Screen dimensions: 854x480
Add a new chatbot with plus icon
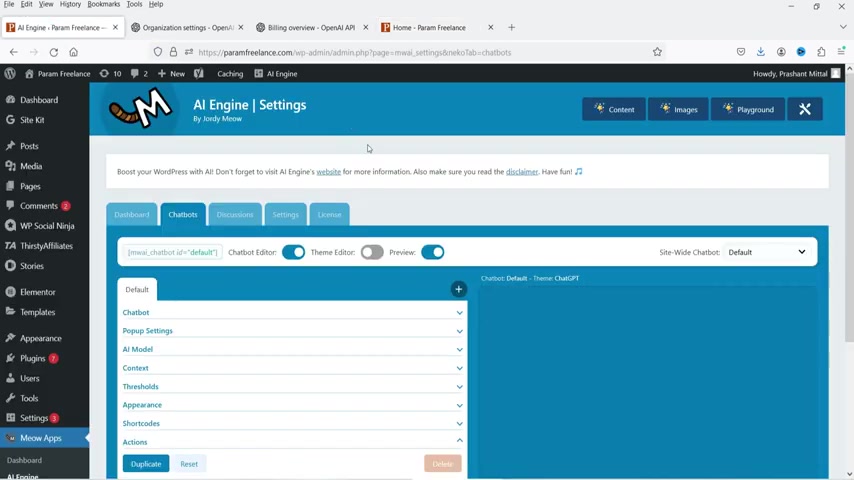(459, 289)
